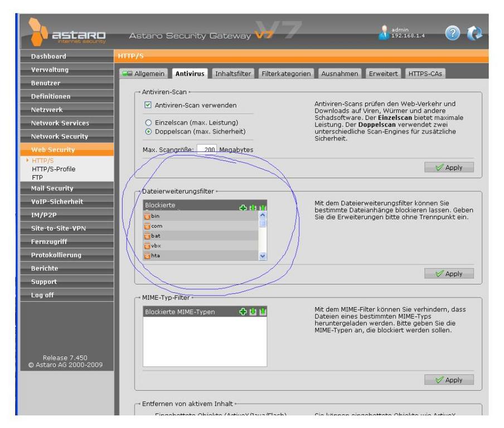The width and height of the screenshot is (504, 428).
Task: Click the Max. Scangröße input field
Action: [x=207, y=149]
